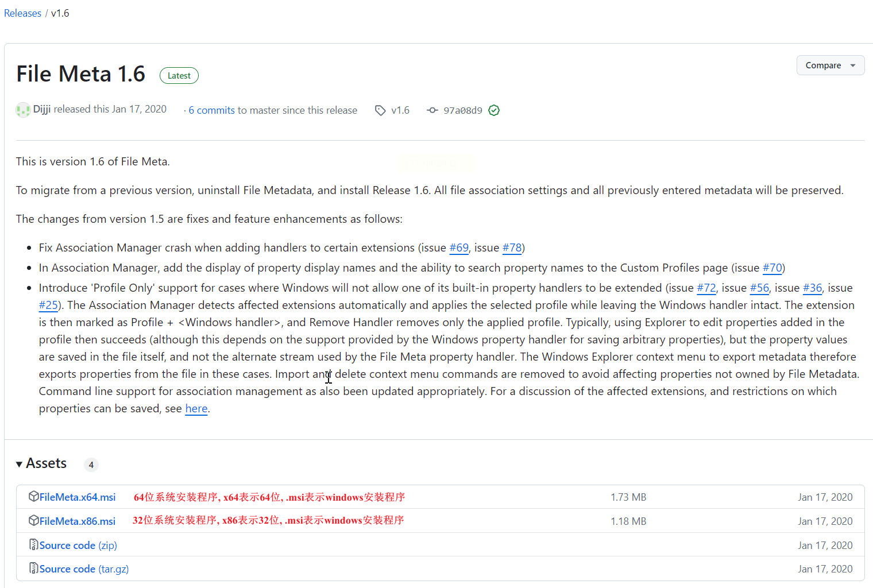Open issue #78 link
Screen dimensions: 873x588
(x=512, y=247)
